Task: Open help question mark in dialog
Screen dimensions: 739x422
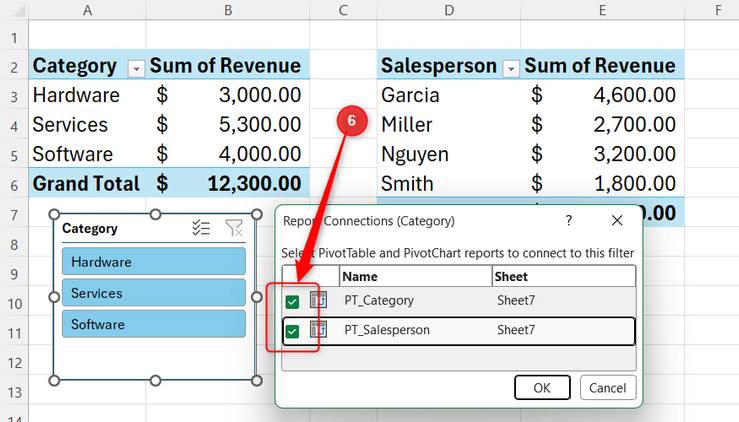Action: click(569, 221)
